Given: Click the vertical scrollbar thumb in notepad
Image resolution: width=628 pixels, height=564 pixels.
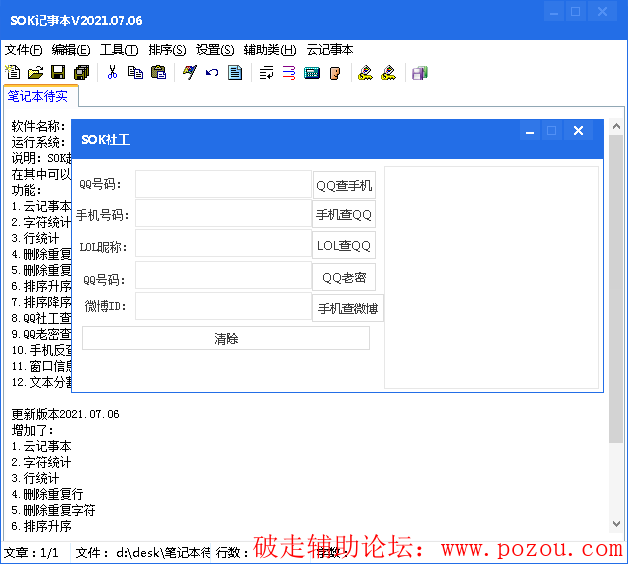Looking at the screenshot, I should coord(616,289).
